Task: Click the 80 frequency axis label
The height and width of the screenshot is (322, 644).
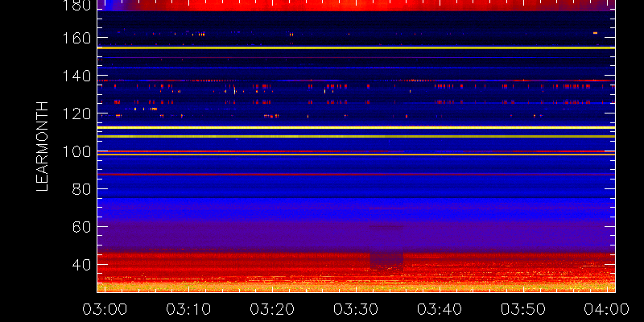Action: click(81, 189)
